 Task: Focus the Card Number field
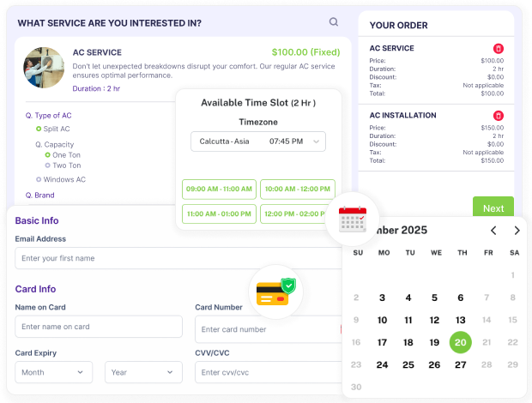coord(269,329)
